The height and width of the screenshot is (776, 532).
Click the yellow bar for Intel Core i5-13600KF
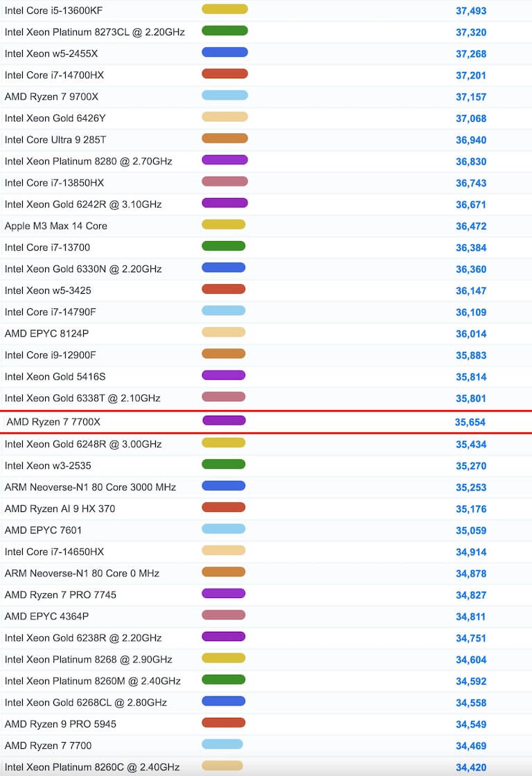(224, 9)
